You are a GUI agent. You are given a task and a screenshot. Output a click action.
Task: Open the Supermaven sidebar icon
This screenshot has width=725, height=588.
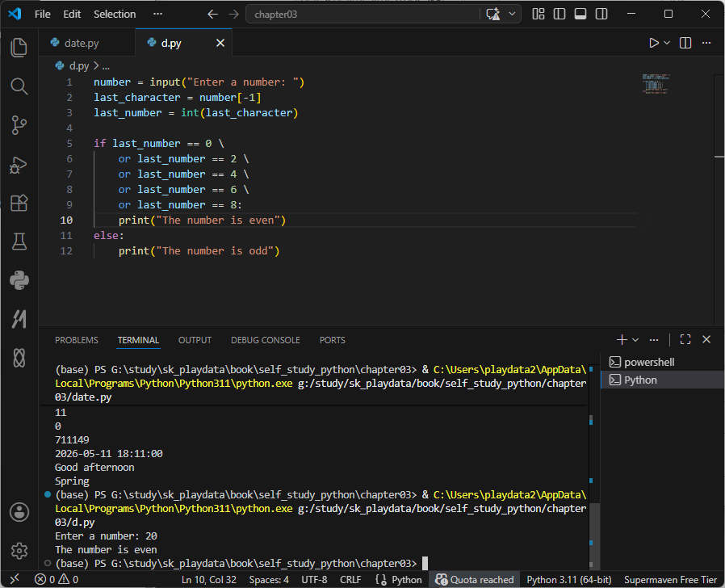[x=19, y=319]
